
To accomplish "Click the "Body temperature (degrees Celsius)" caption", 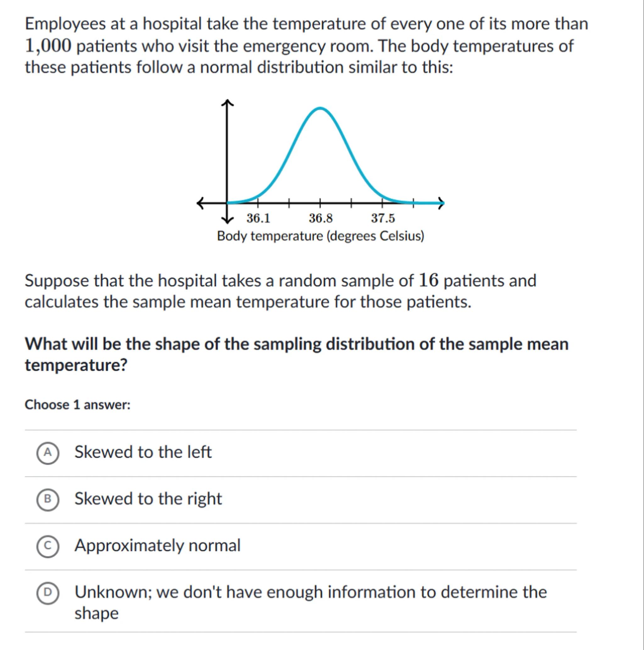I will [x=320, y=236].
